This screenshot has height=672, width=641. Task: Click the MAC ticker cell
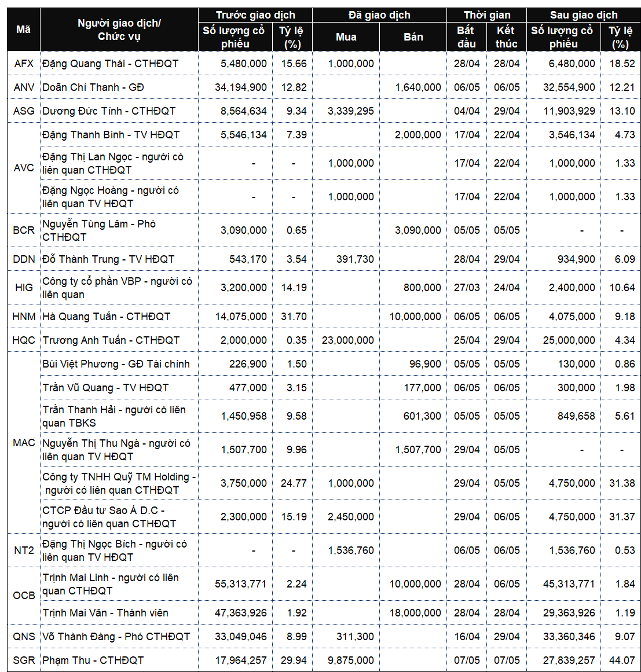tap(24, 443)
